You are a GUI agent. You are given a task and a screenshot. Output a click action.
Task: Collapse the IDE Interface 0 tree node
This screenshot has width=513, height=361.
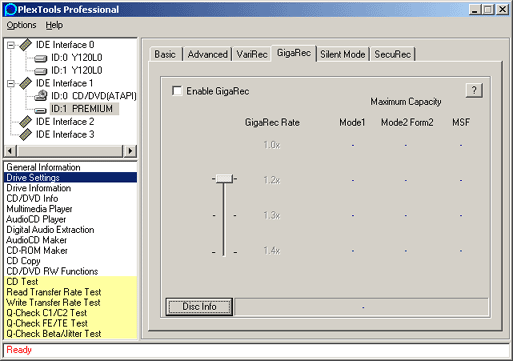tap(11, 45)
